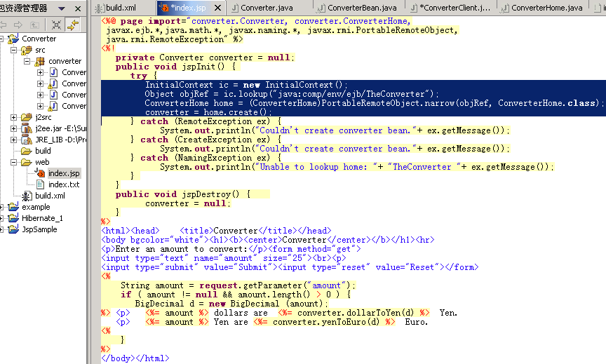Image resolution: width=606 pixels, height=364 pixels.
Task: Click 'converter.dollarToYen(d)' expression
Action: (x=356, y=313)
